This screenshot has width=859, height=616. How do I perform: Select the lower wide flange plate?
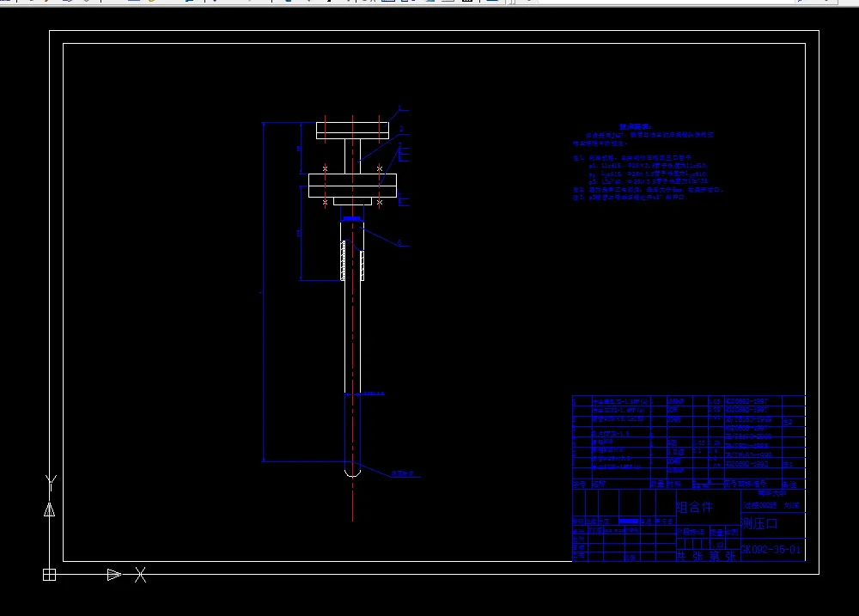coord(352,186)
